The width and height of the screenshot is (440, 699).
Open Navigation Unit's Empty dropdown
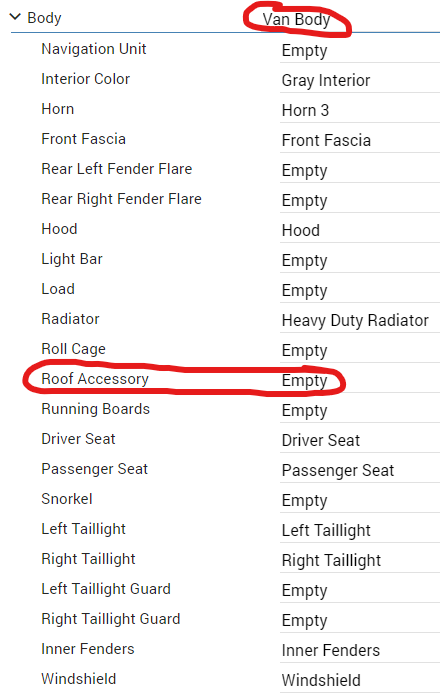click(x=360, y=51)
